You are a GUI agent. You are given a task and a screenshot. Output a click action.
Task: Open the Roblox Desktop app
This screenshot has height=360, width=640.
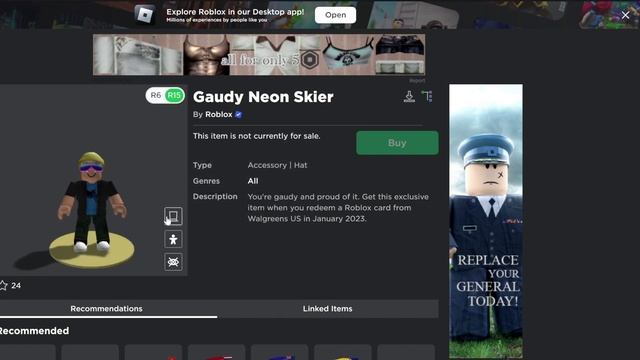(x=336, y=15)
